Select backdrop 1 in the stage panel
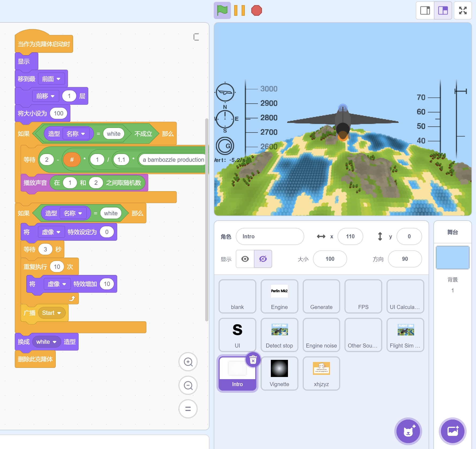The image size is (476, 449). pos(452,258)
